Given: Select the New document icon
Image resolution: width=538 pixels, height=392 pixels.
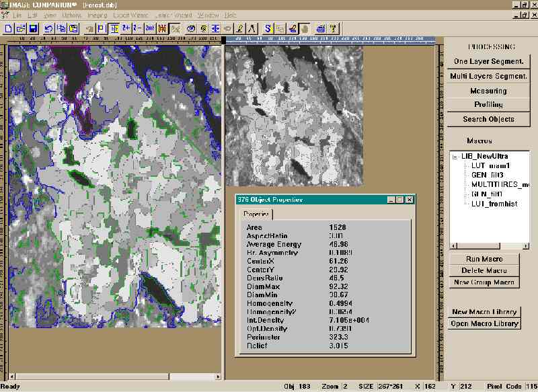Looking at the screenshot, I should [7, 28].
